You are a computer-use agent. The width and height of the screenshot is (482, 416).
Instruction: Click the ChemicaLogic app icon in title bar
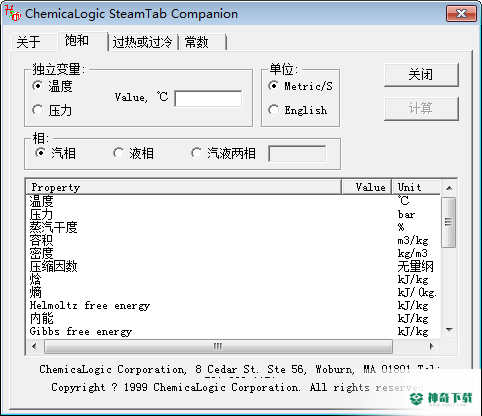(x=13, y=13)
